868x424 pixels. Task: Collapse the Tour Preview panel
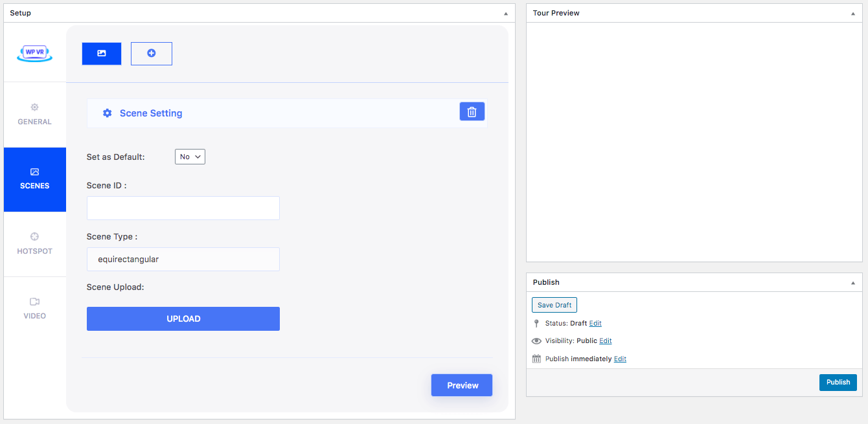point(853,13)
